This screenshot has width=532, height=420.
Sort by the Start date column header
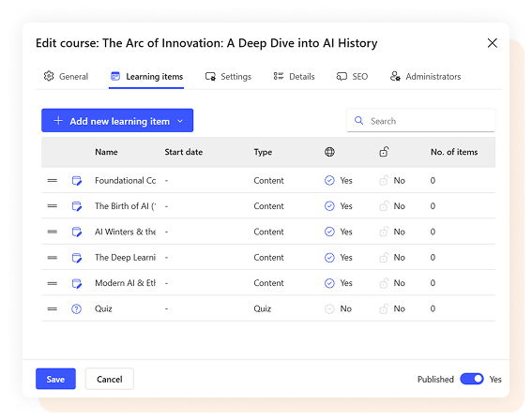184,152
